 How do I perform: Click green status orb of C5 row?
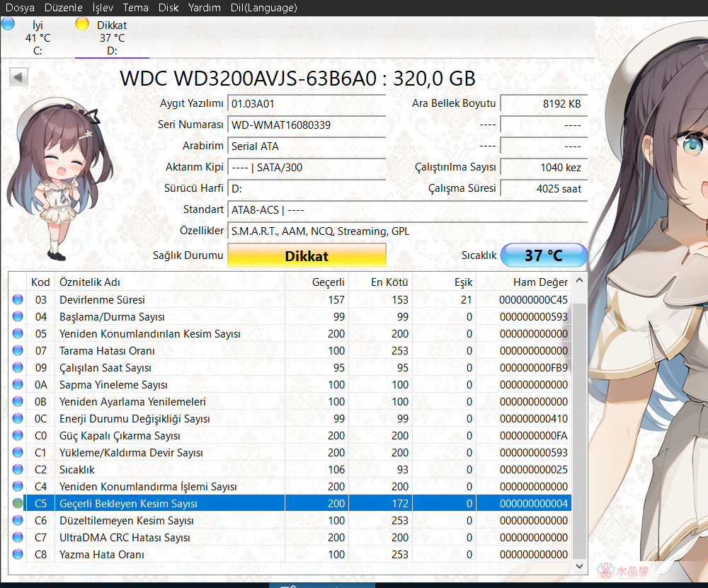18,503
